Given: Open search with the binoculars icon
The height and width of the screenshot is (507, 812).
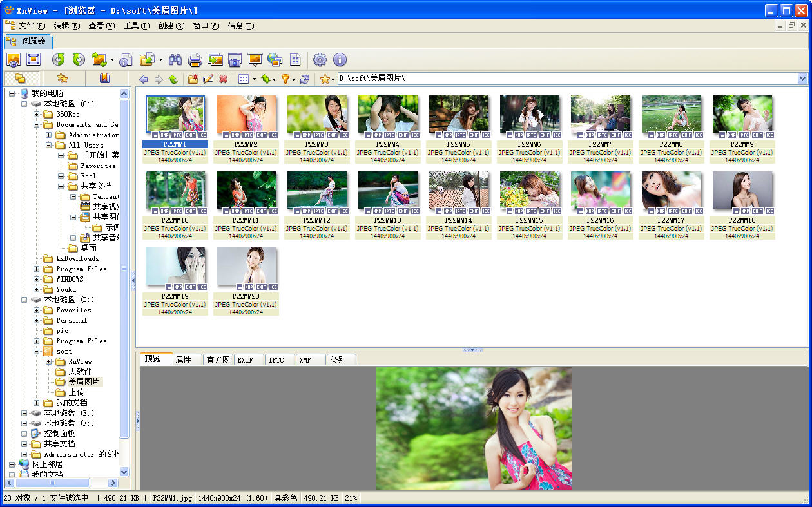Looking at the screenshot, I should (175, 60).
